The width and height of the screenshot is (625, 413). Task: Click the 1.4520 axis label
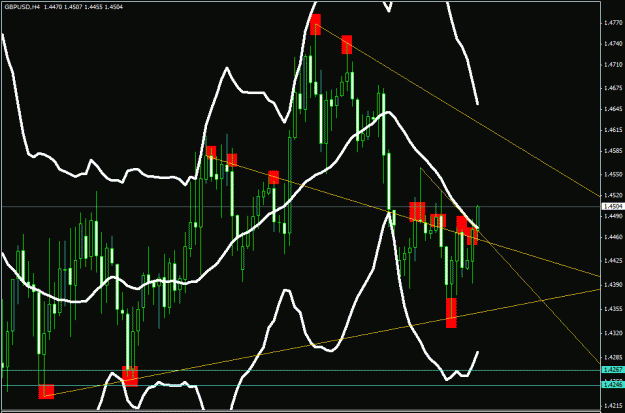[x=612, y=195]
